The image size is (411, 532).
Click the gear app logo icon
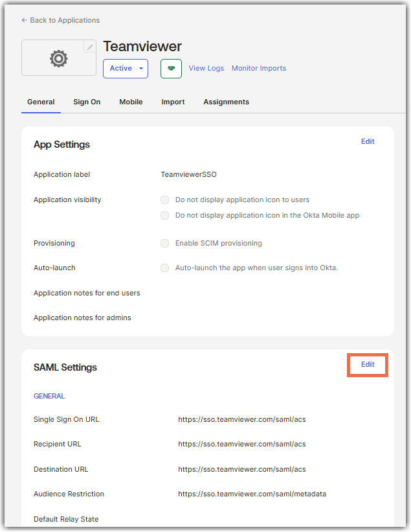coord(59,59)
